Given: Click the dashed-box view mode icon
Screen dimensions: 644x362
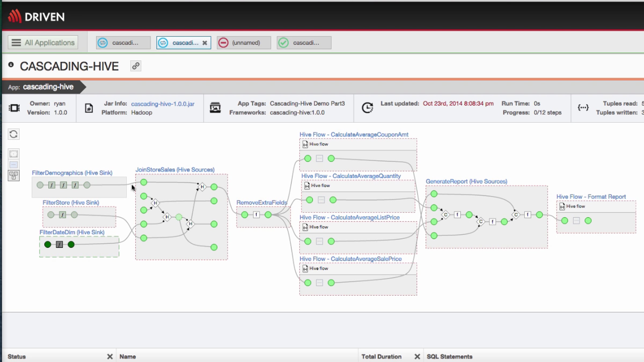Looking at the screenshot, I should pos(13,154).
